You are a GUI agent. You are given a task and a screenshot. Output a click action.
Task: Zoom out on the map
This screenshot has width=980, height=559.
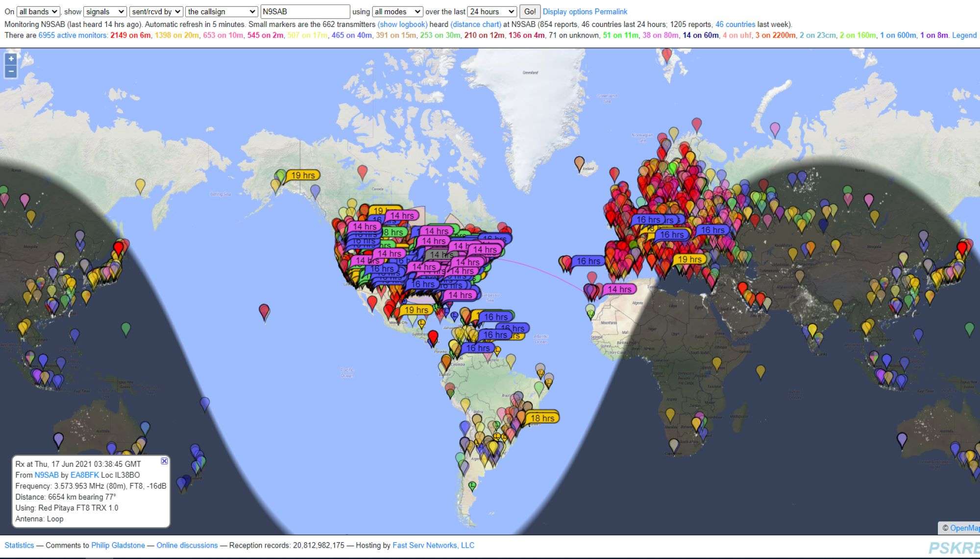tap(11, 72)
